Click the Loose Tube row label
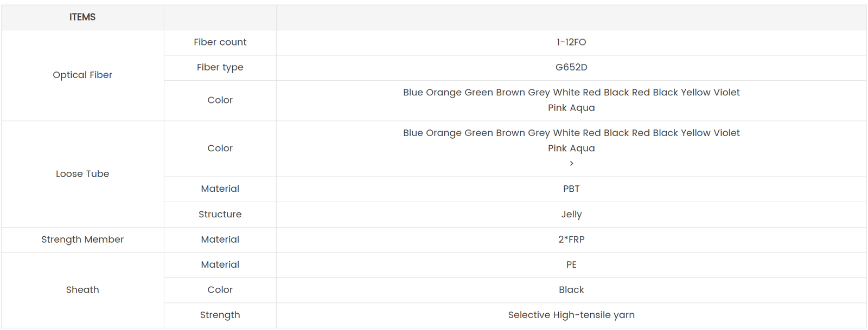Viewport: 868px width, 330px height. click(x=82, y=174)
